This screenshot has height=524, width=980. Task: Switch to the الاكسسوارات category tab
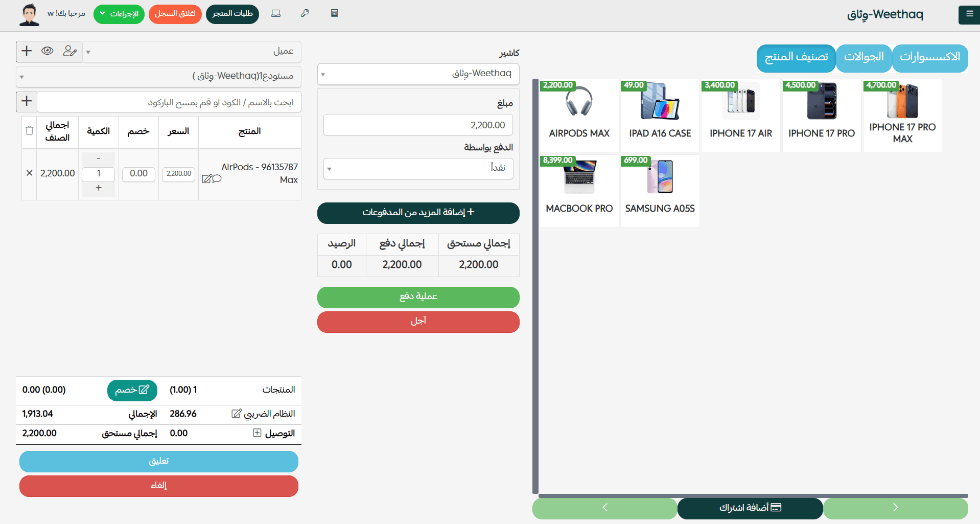coord(929,57)
